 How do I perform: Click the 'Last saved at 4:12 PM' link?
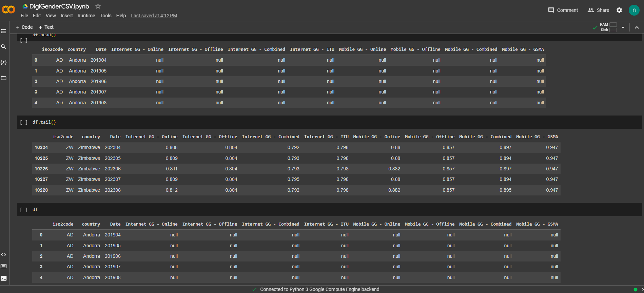[154, 16]
